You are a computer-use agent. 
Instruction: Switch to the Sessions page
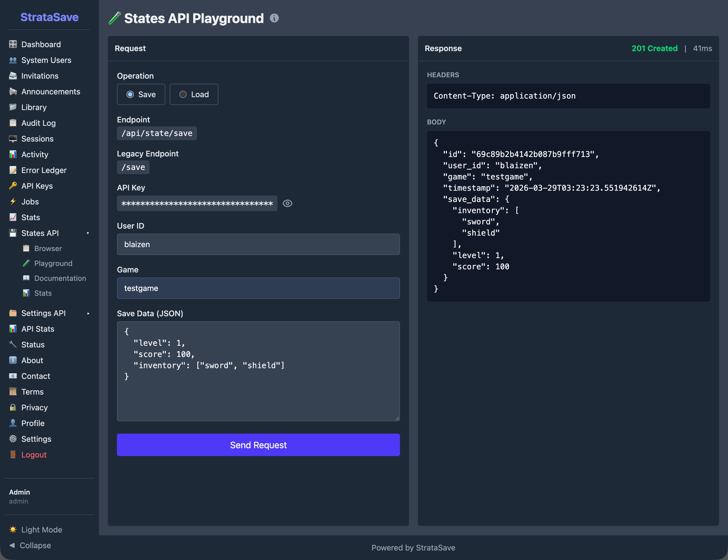coord(37,138)
